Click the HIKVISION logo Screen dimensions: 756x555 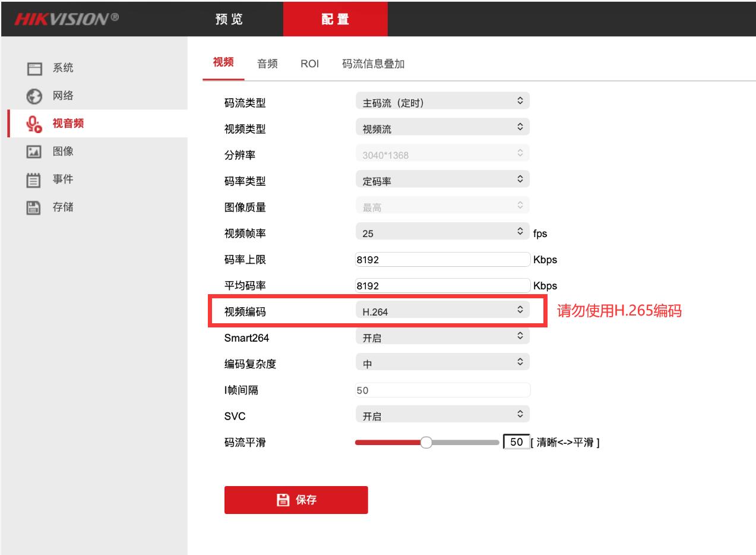point(66,18)
